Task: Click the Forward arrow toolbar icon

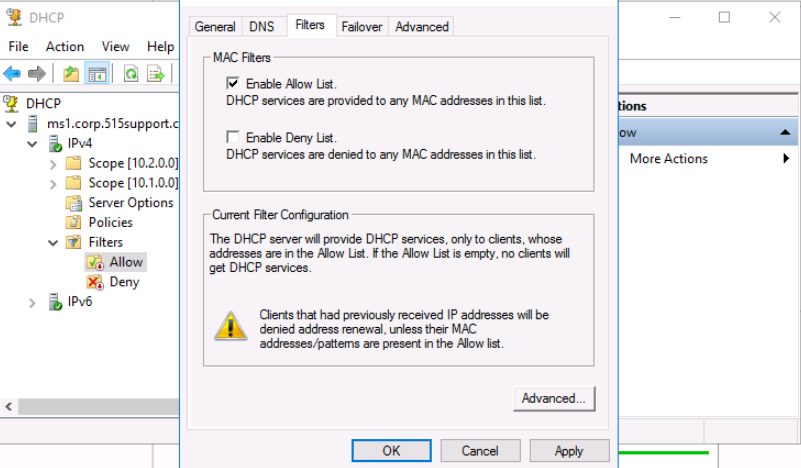Action: (x=37, y=74)
